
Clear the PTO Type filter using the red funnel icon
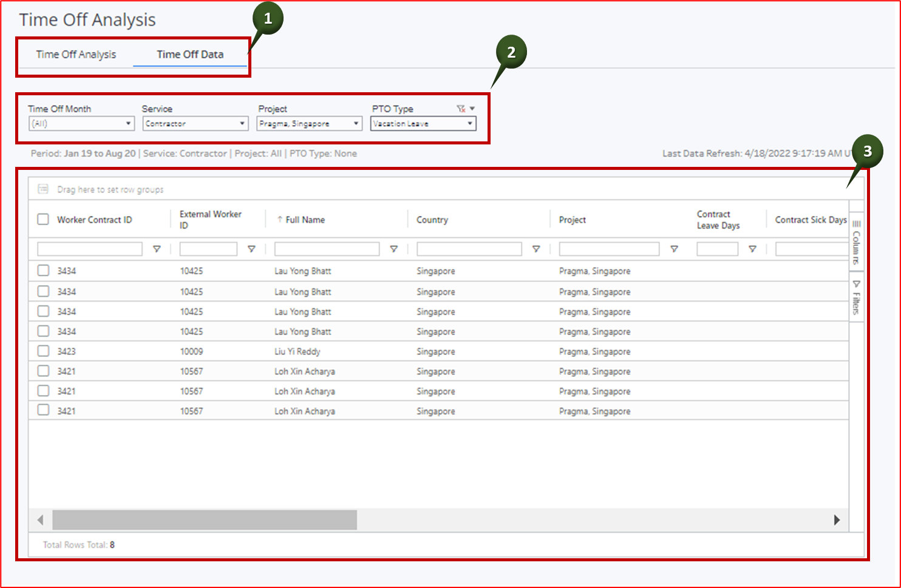click(x=461, y=107)
